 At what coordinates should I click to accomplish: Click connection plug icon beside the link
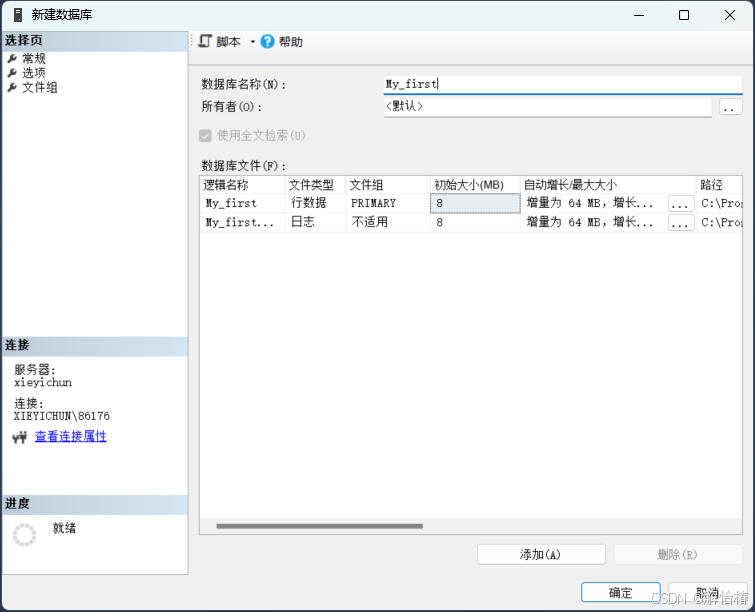(x=20, y=437)
